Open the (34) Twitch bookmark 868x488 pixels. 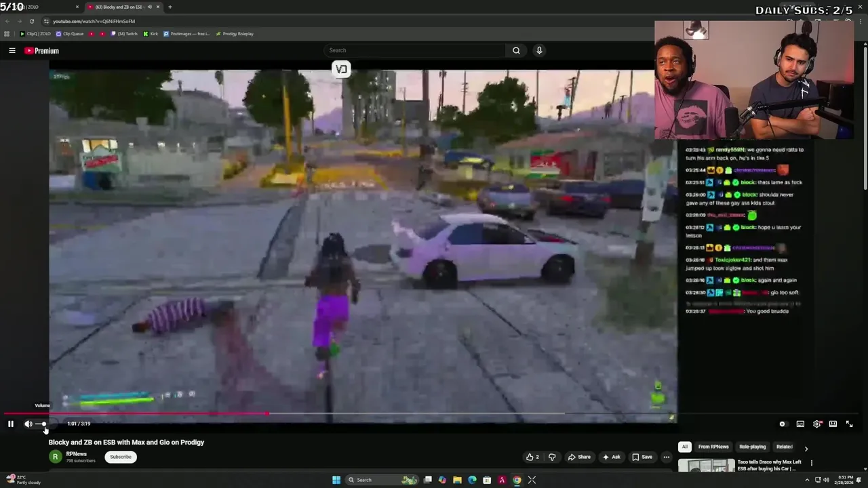[x=125, y=34]
